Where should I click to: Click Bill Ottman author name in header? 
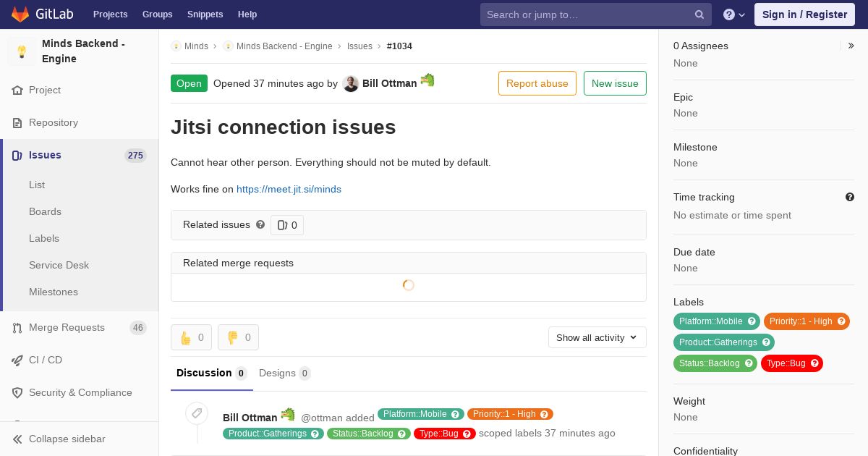click(x=389, y=84)
